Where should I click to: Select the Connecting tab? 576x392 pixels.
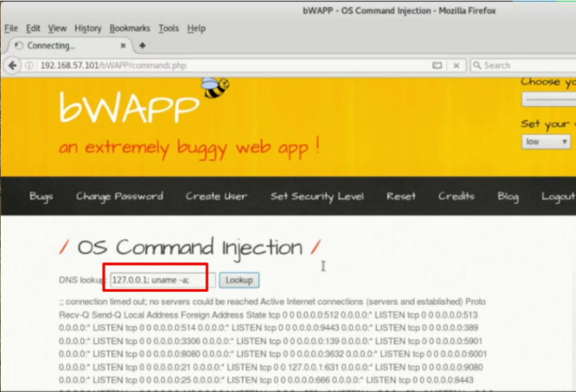click(70, 46)
